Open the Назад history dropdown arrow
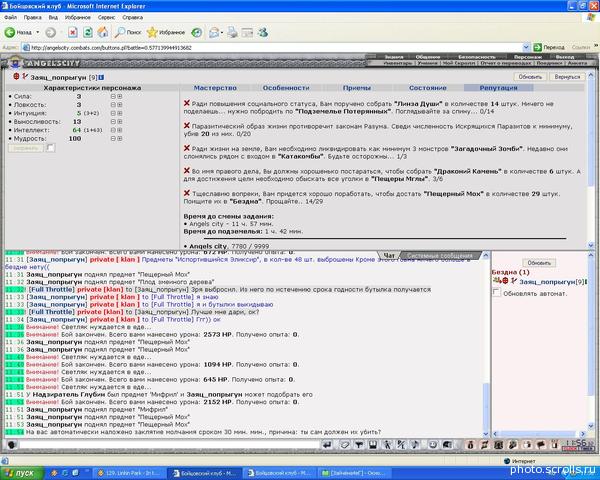The image size is (600, 480). coord(38,33)
